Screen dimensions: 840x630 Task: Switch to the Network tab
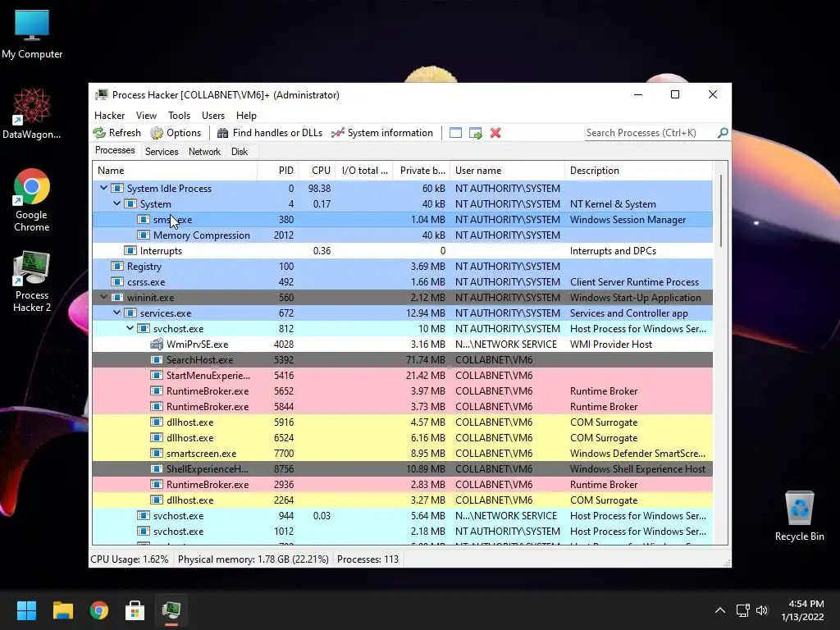(204, 152)
